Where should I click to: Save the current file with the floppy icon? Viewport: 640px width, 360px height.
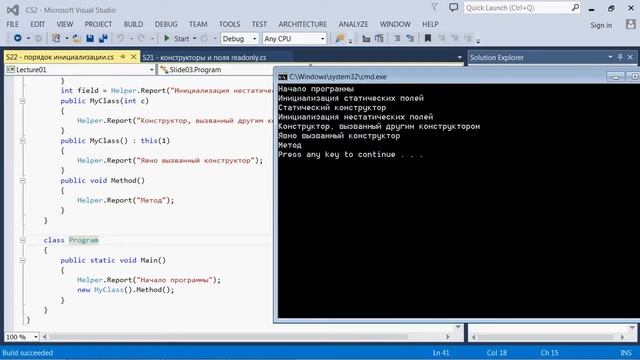coord(90,38)
